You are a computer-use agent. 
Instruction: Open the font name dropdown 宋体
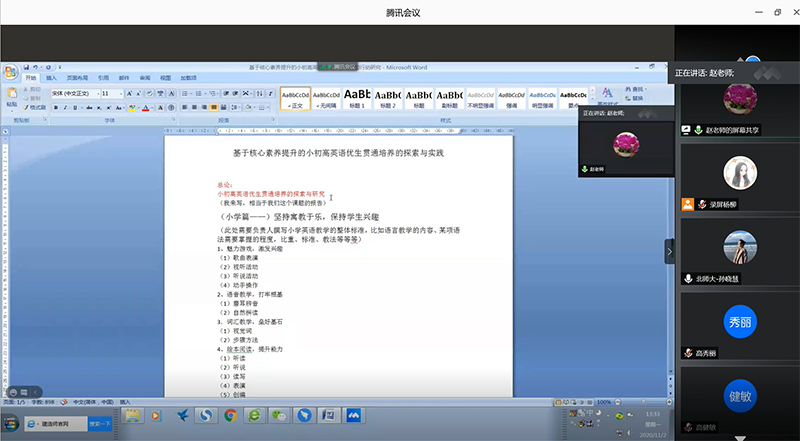(73, 93)
